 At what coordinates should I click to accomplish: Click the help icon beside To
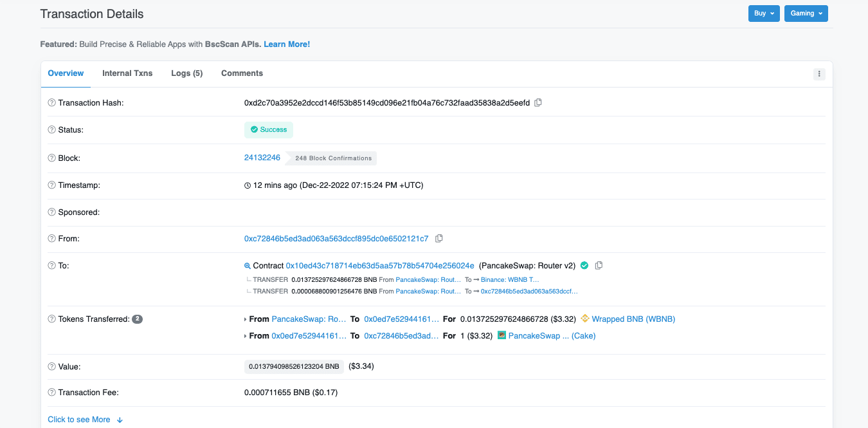click(52, 266)
